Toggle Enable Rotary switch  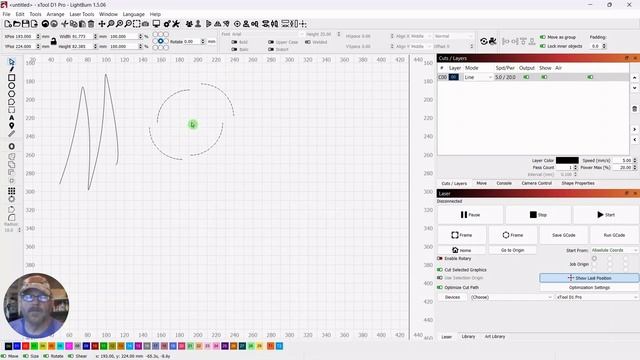[440, 258]
